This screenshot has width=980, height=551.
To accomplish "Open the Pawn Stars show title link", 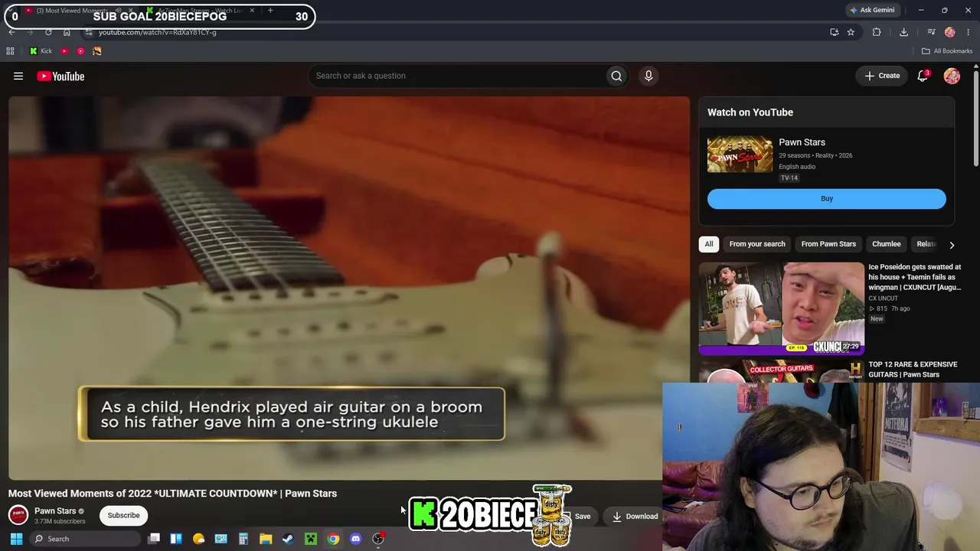I will (x=802, y=142).
